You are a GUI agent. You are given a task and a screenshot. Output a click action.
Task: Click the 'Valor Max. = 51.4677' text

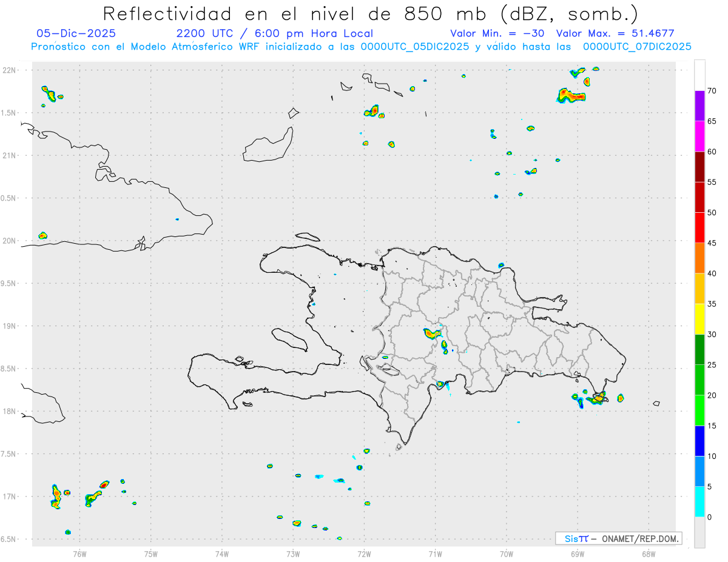point(615,33)
